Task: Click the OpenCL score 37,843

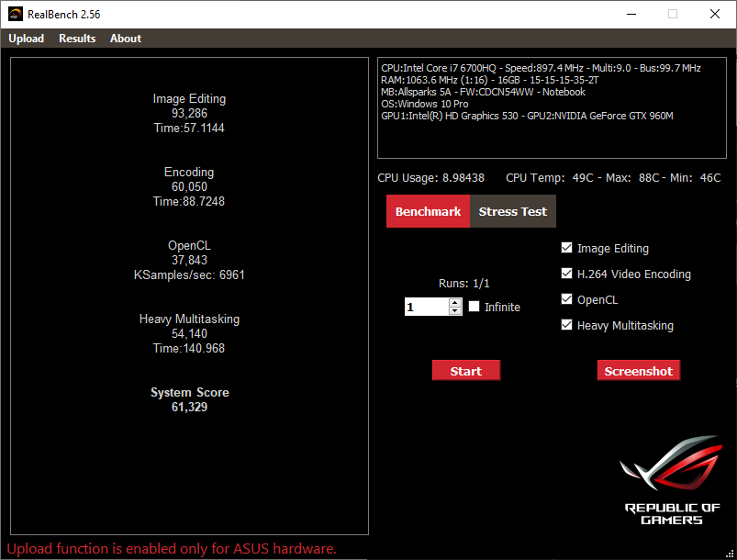Action: click(189, 260)
